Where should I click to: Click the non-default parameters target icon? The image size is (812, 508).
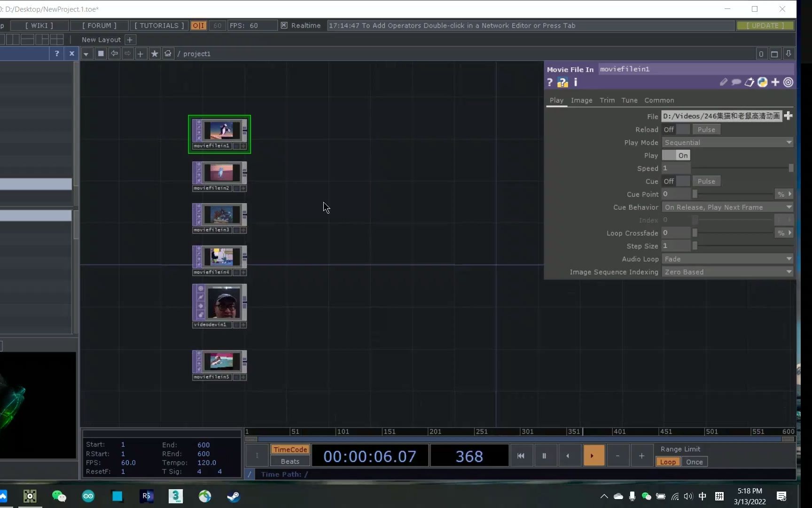coord(789,82)
